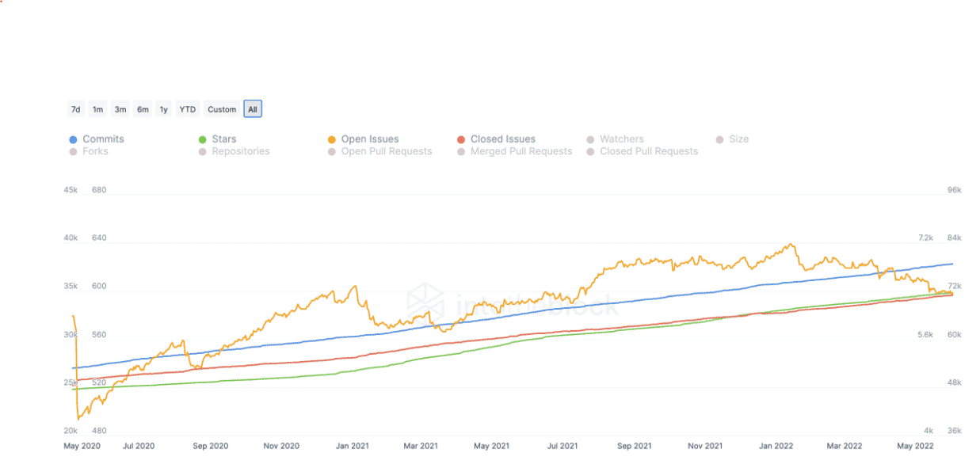Click the Repositories legend dot

(203, 151)
